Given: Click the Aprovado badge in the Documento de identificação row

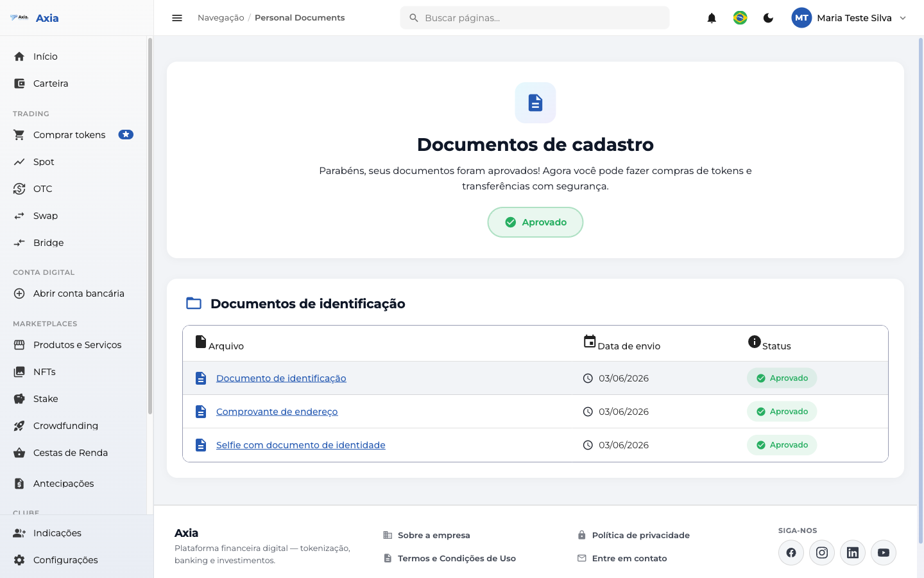Looking at the screenshot, I should pyautogui.click(x=782, y=378).
